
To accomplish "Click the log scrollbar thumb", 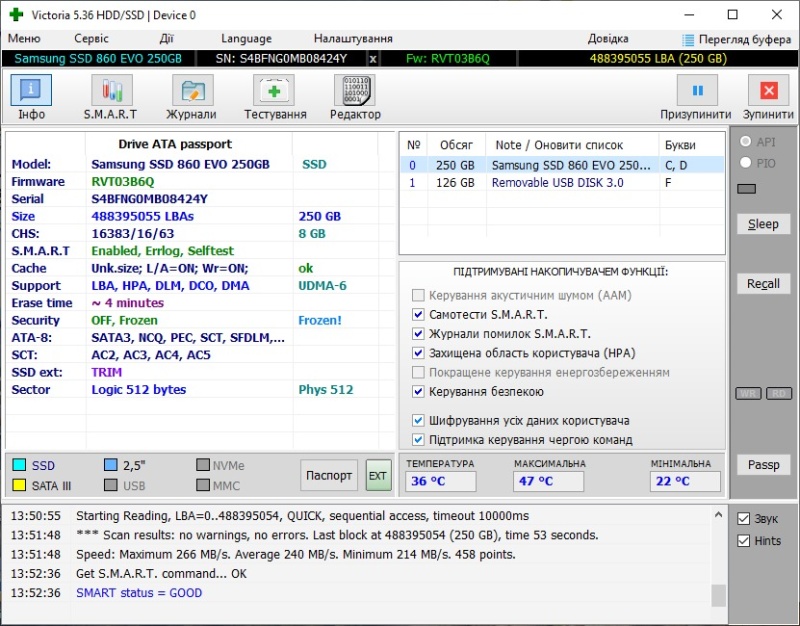I will click(718, 595).
